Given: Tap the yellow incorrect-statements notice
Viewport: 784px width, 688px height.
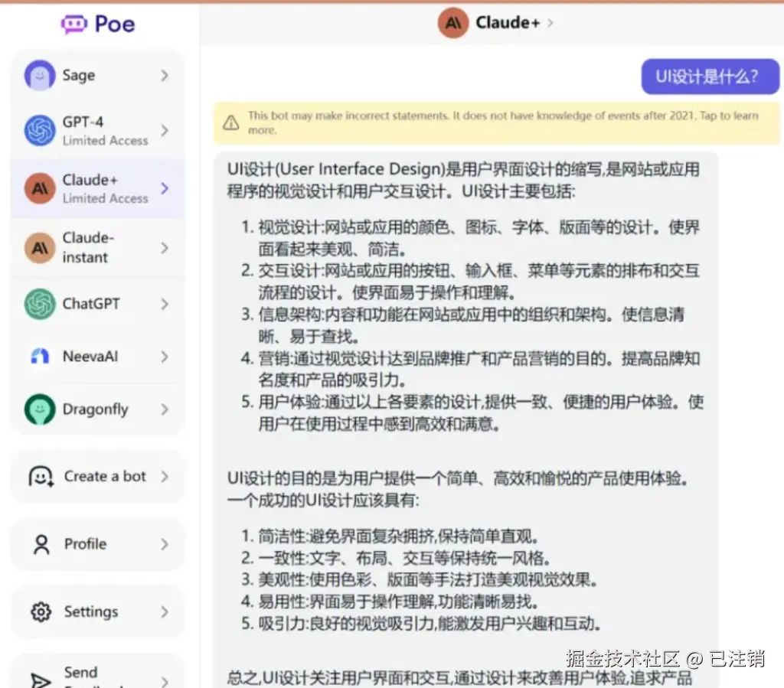Looking at the screenshot, I should click(496, 123).
